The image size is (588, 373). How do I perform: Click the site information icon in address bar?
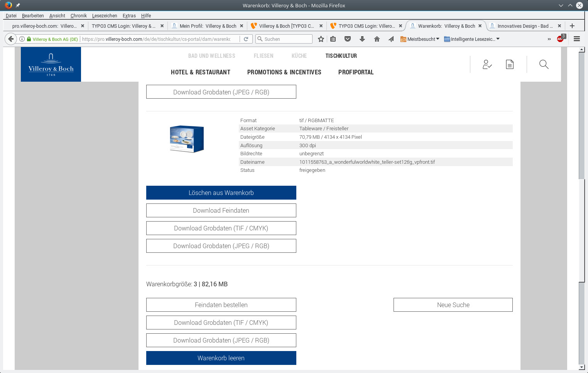click(22, 39)
